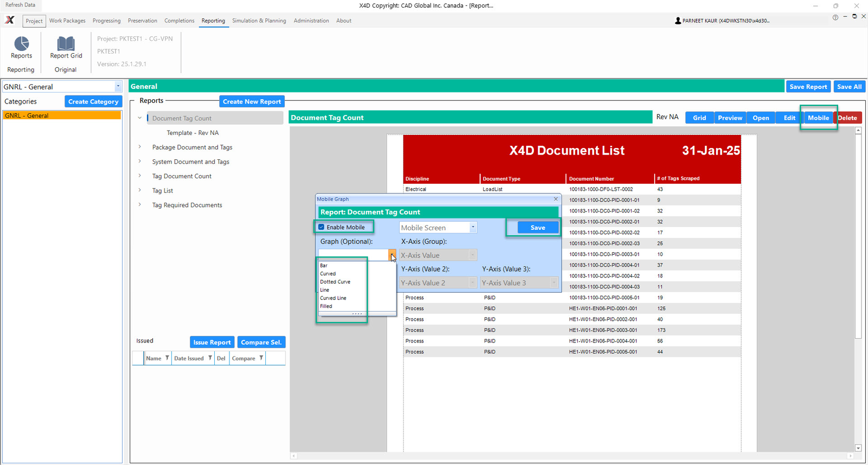868x465 pixels.
Task: Select Filled graph type
Action: click(x=326, y=306)
